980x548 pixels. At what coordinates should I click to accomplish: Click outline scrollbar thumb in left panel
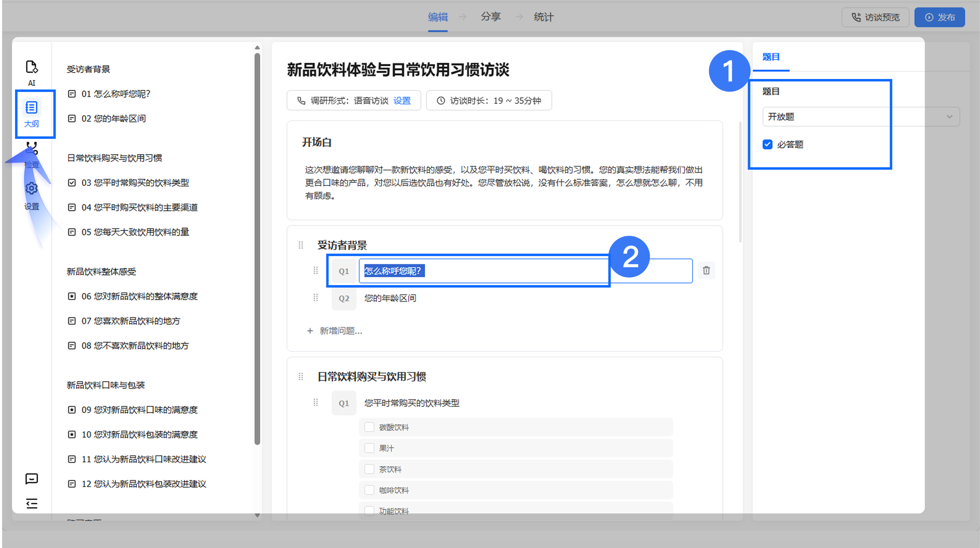click(257, 249)
